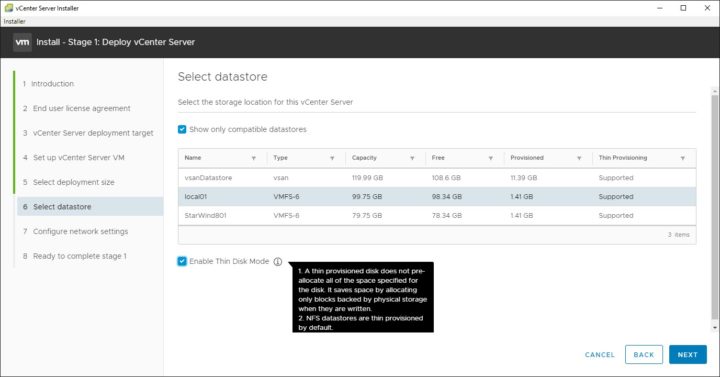Click the vCenter Server Installer title bar icon
Image resolution: width=720 pixels, height=377 pixels.
[8, 8]
